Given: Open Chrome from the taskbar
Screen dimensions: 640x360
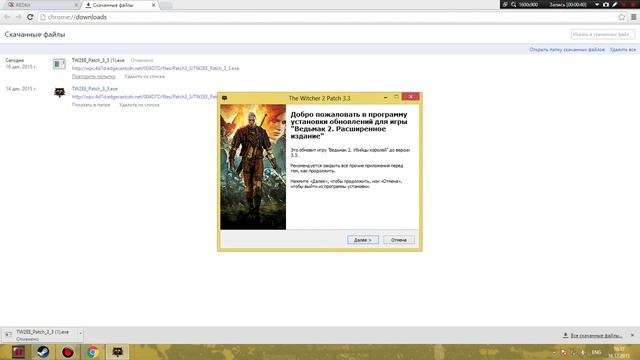Looking at the screenshot, I should coord(93,352).
